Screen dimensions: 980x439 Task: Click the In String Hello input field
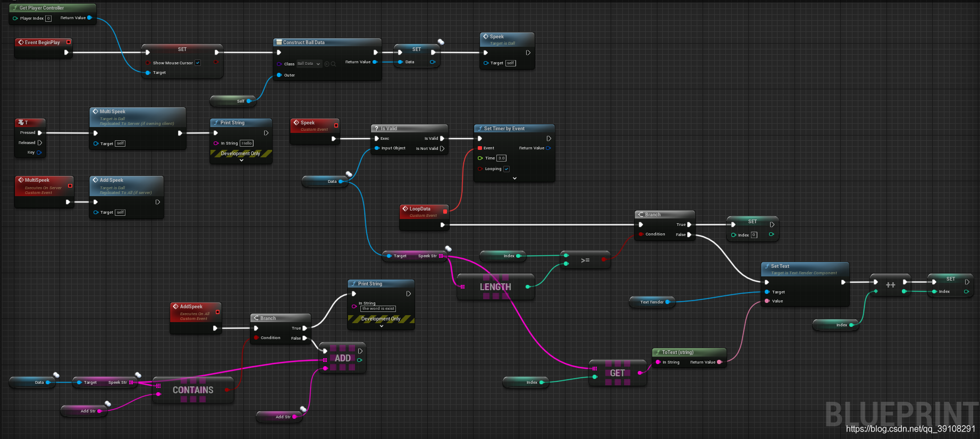click(247, 143)
